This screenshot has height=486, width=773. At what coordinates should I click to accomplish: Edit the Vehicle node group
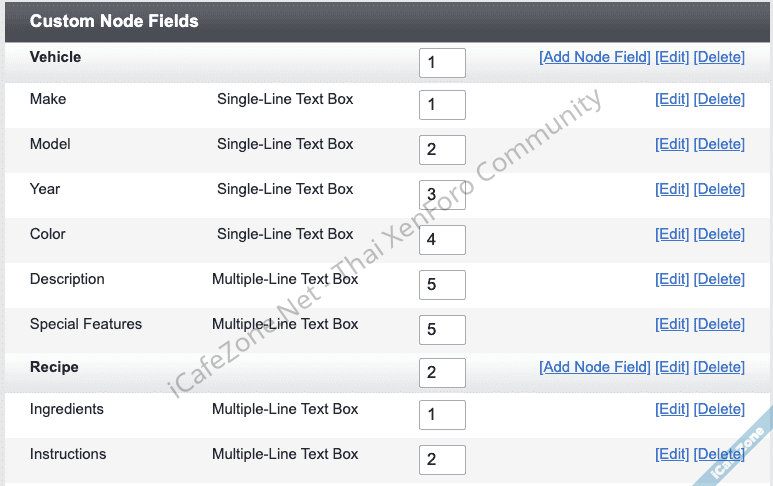point(672,57)
